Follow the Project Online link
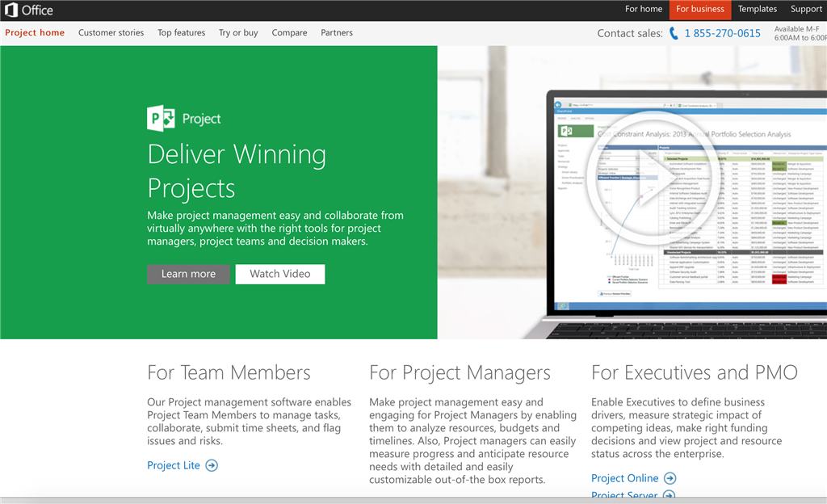Screen dimensions: 827x504 pyautogui.click(x=624, y=478)
